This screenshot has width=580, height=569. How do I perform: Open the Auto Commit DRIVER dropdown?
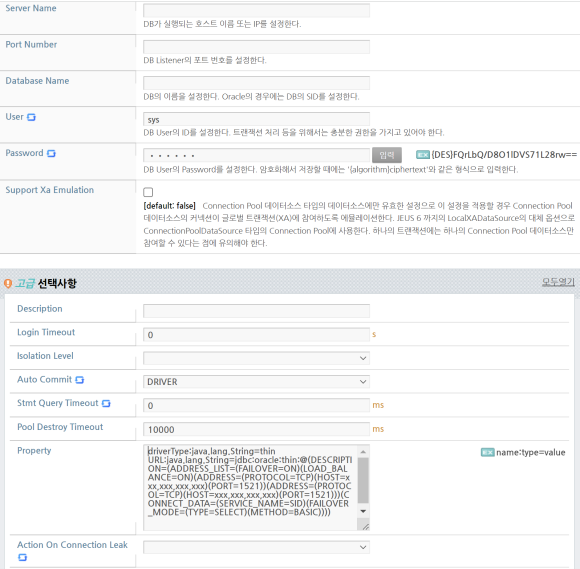256,382
